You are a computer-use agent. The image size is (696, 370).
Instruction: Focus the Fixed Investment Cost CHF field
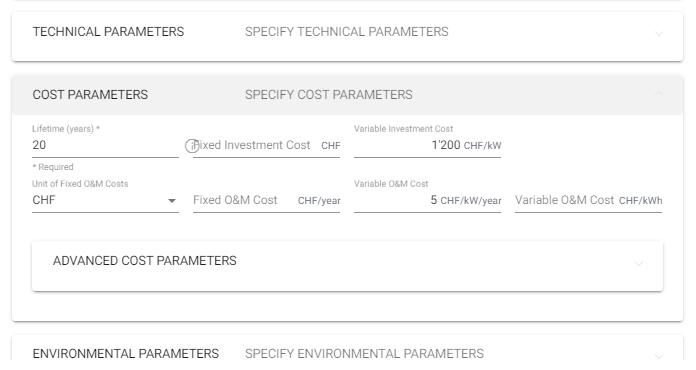coord(266,146)
